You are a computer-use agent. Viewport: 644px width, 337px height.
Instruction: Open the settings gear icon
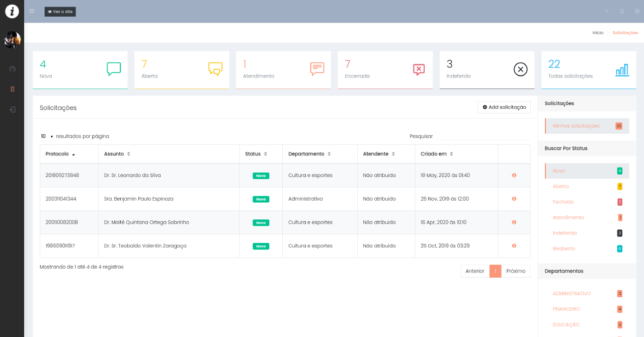pyautogui.click(x=637, y=11)
